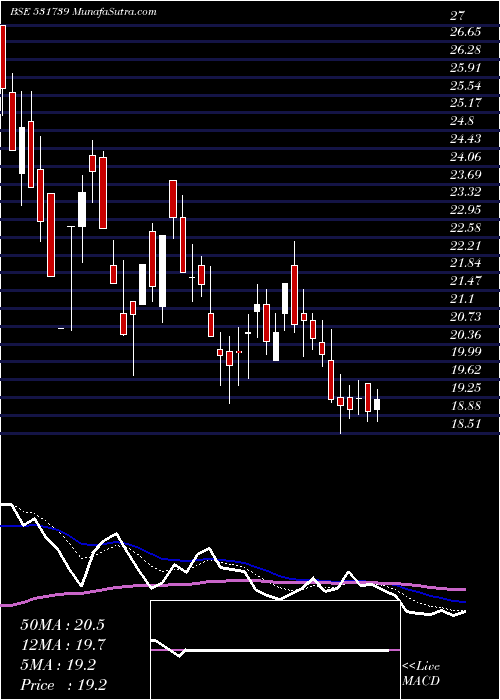Click the 12MA : 19.7 readout
Image resolution: width=500 pixels, height=700 pixels.
click(x=62, y=645)
